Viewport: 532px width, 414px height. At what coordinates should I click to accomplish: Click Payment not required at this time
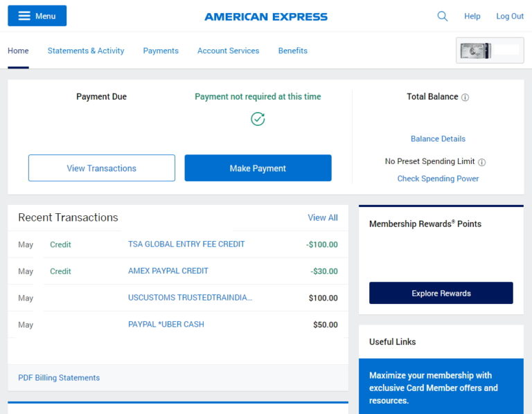258,97
